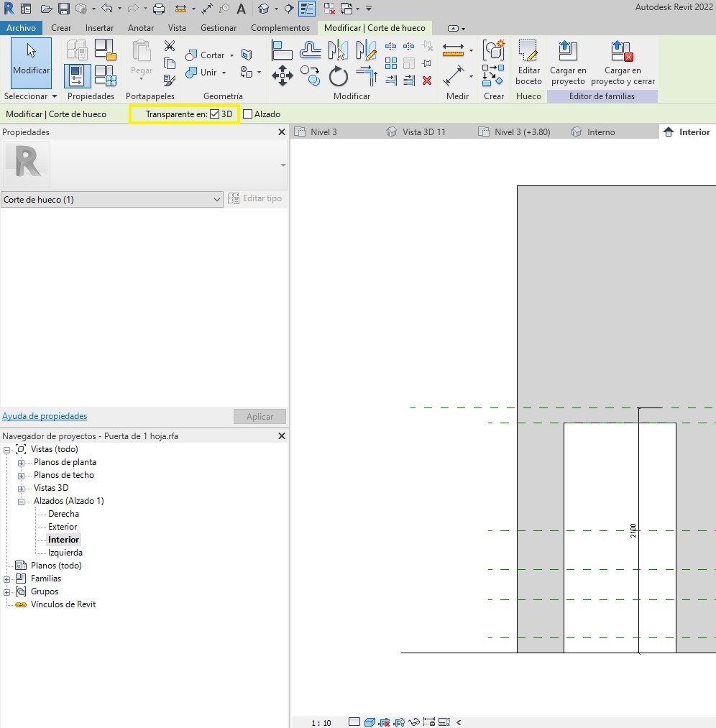Expand the Planos de planta tree node

coord(21,463)
